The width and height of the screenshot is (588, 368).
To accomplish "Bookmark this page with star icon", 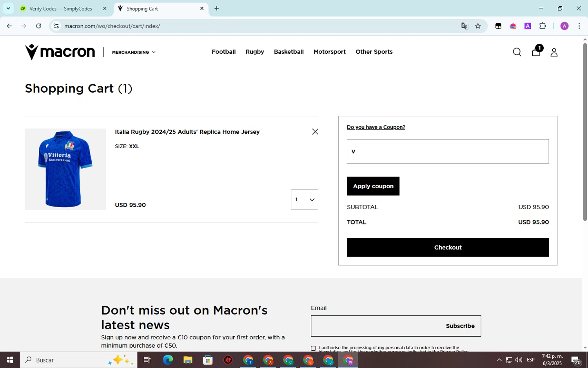I will (x=478, y=26).
